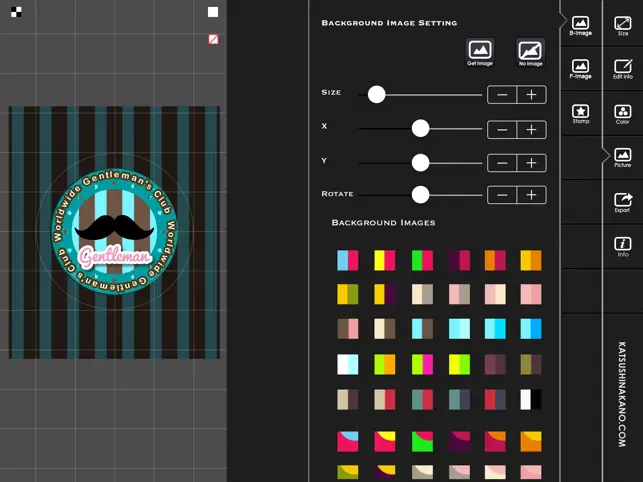Select the dark purple and crimson striped background

[459, 260]
